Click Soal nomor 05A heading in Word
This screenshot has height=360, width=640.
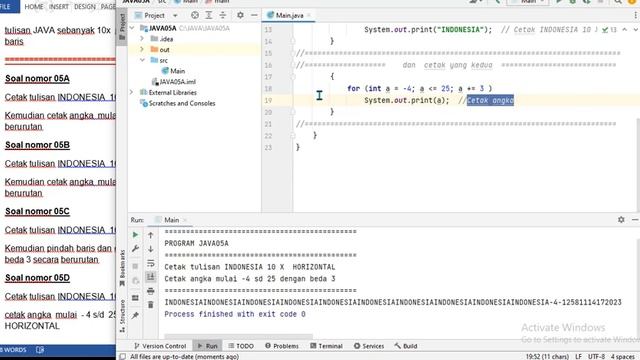[37, 78]
